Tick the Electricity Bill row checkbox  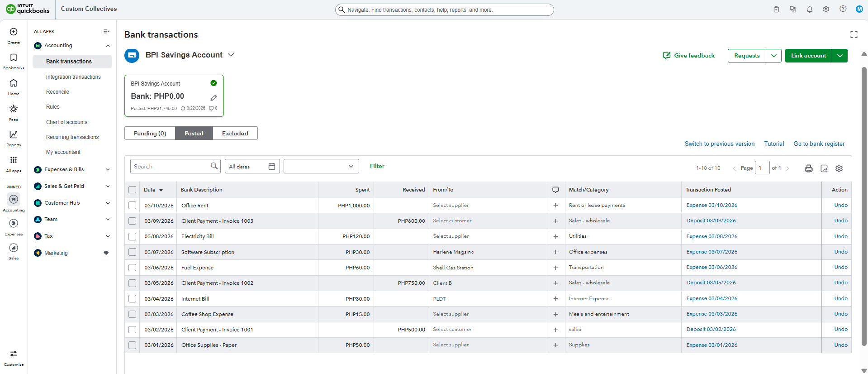132,236
